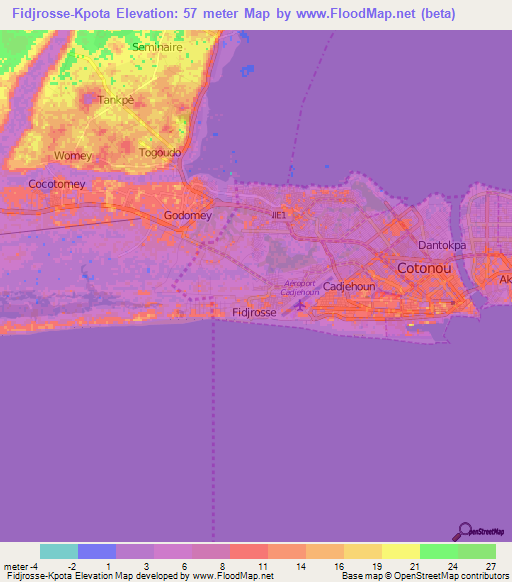The height and width of the screenshot is (582, 512).
Task: Click the Tankpè map label
Action: point(116,100)
